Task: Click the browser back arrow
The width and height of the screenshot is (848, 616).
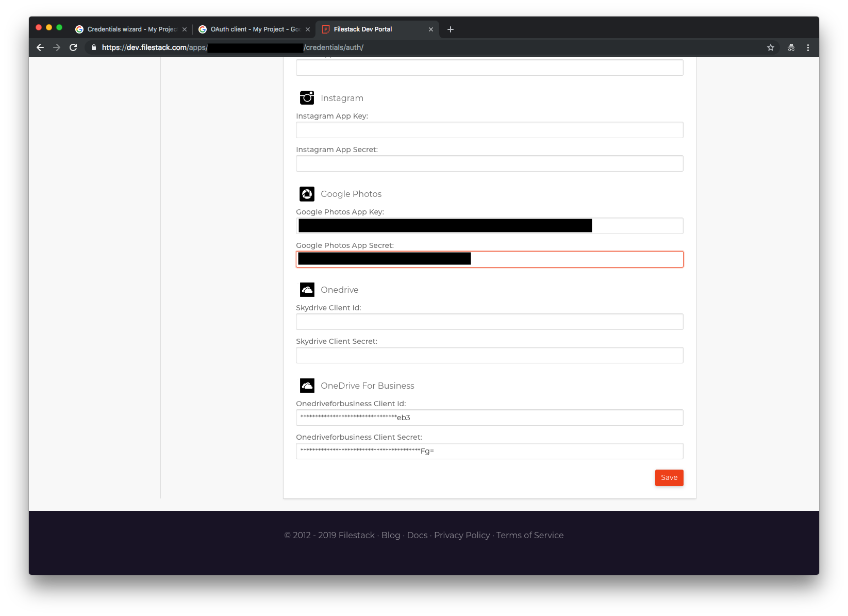Action: coord(40,47)
